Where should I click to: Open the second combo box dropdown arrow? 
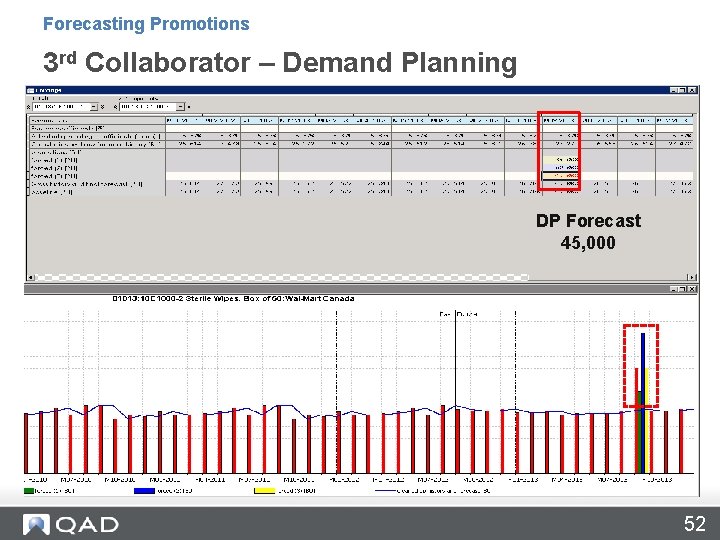pyautogui.click(x=181, y=107)
